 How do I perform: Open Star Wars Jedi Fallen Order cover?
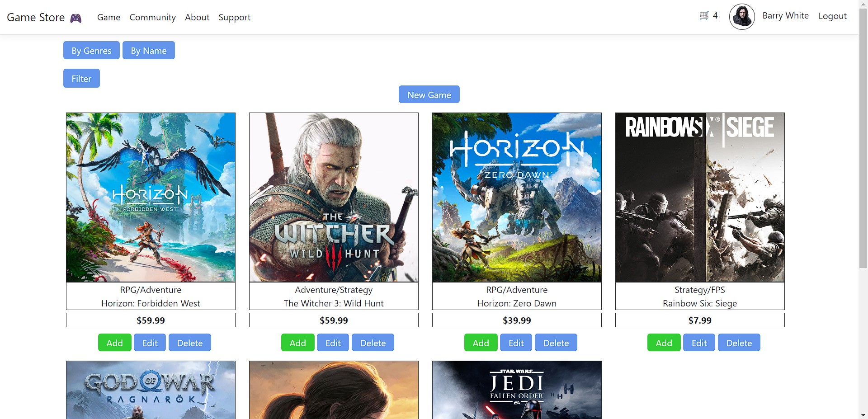pos(517,390)
